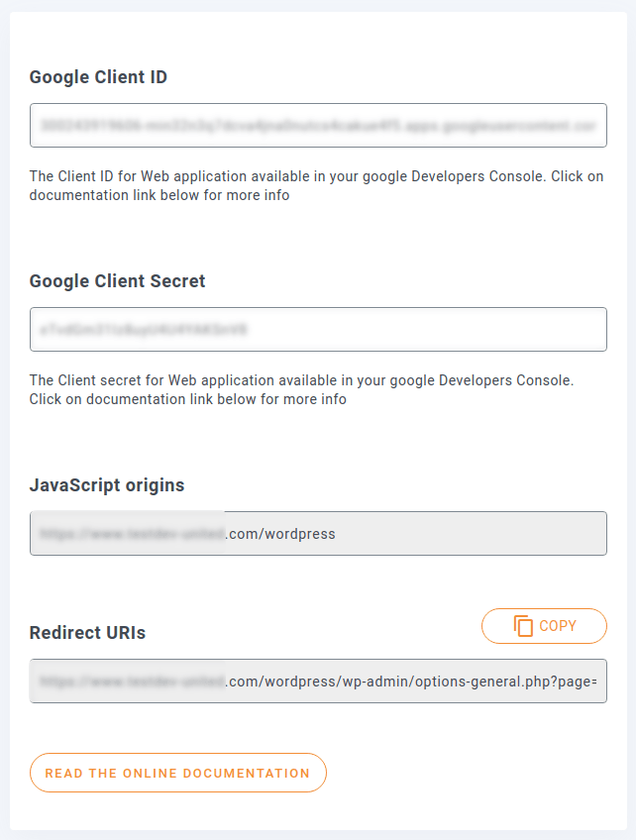Image resolution: width=636 pixels, height=840 pixels.
Task: Click the copy icon beside Redirect URIs
Action: (x=524, y=626)
